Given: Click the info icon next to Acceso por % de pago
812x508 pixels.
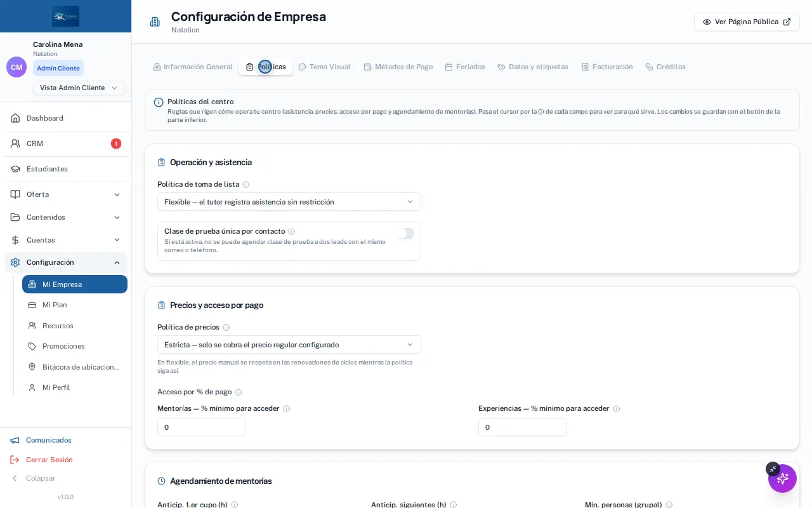Looking at the screenshot, I should coord(239,392).
